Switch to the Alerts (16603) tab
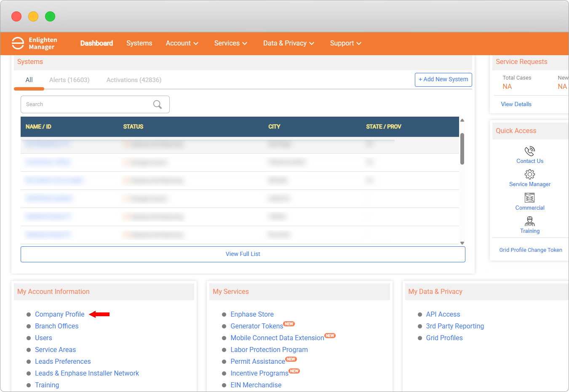 pos(69,80)
